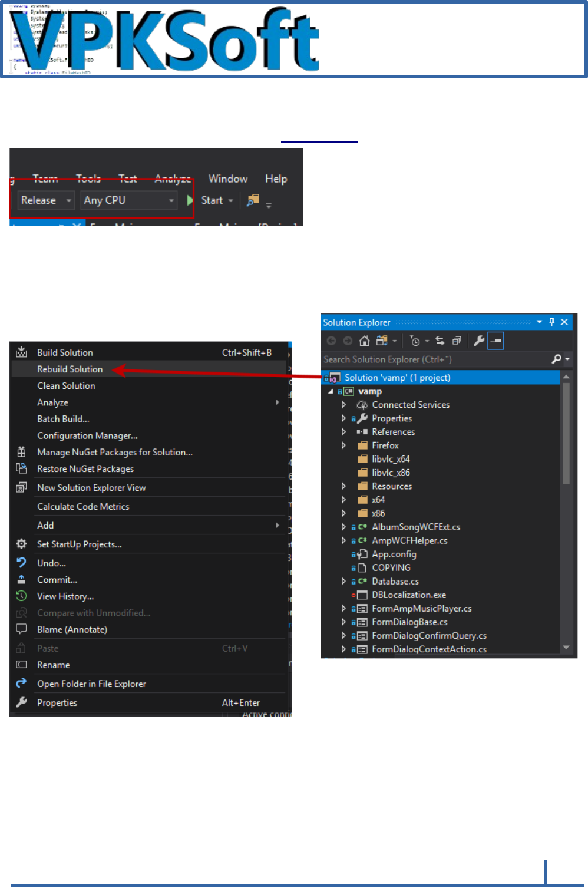This screenshot has width=588, height=888.
Task: Click the Open Folder in File Explorer icon
Action: pyautogui.click(x=21, y=683)
